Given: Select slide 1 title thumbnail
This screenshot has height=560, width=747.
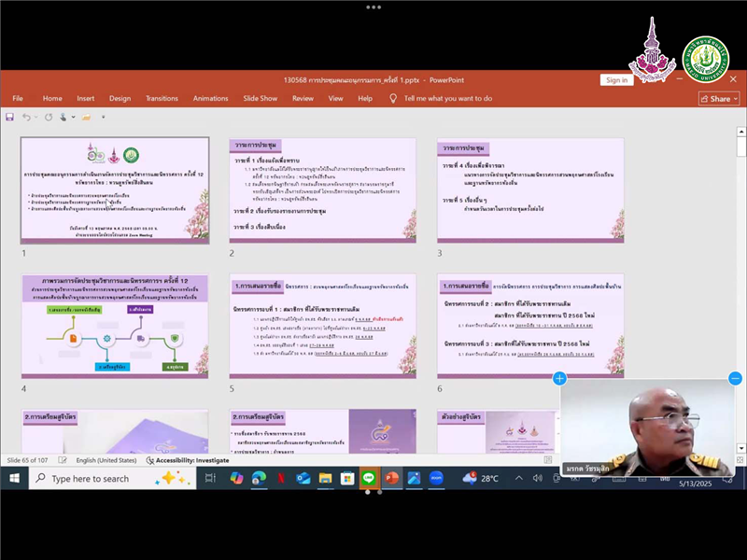Looking at the screenshot, I should click(115, 190).
